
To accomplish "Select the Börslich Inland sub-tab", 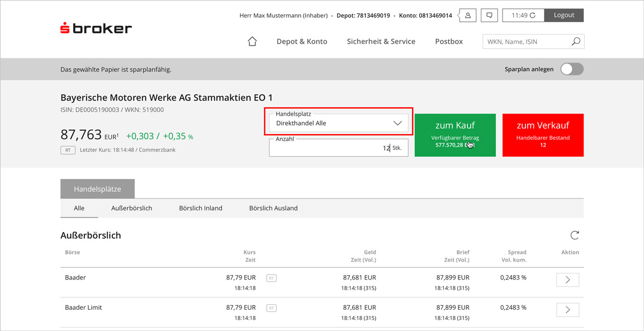I will (201, 208).
